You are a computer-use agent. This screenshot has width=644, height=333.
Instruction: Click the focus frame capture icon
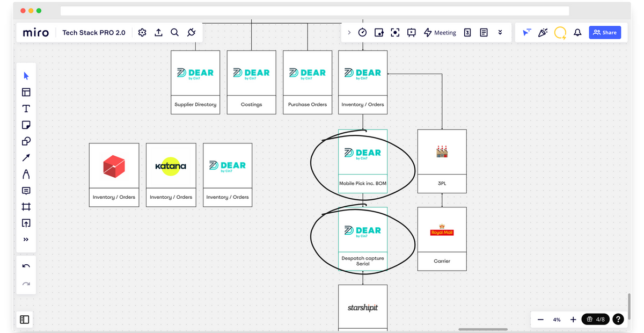point(395,32)
